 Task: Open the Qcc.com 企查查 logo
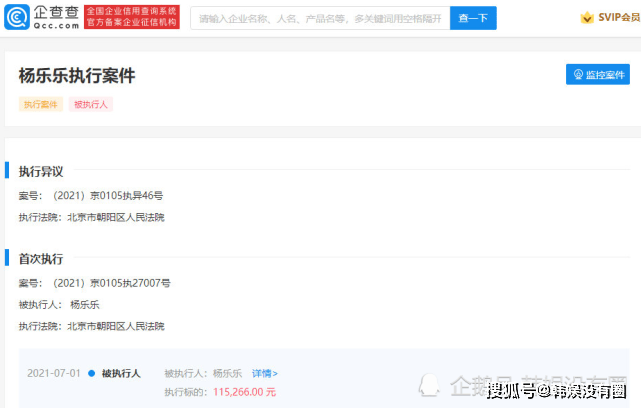click(x=42, y=17)
